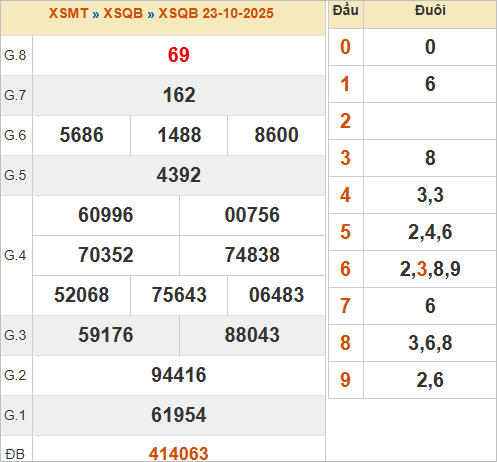497x462 pixels.
Task: Select the Đuôi value 3,3
Action: pyautogui.click(x=430, y=195)
